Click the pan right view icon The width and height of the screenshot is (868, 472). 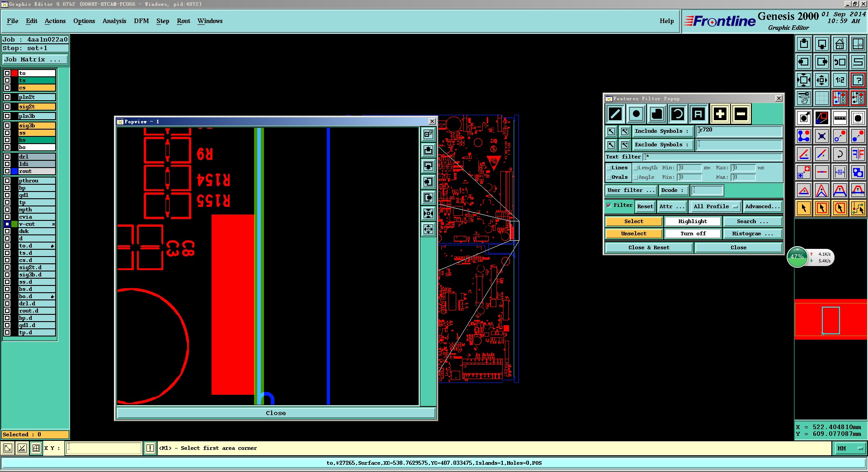click(x=822, y=62)
